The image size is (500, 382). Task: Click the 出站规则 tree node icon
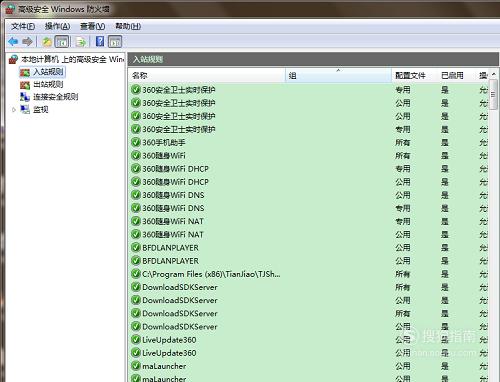[25, 85]
